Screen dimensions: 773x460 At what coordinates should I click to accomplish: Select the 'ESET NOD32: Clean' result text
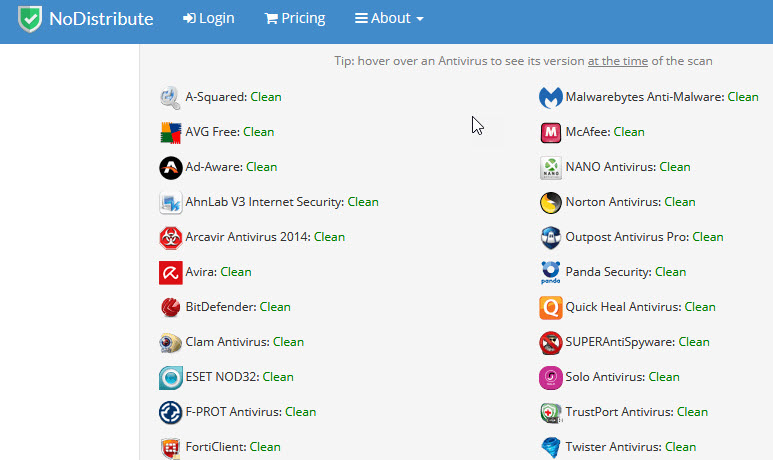(x=240, y=377)
